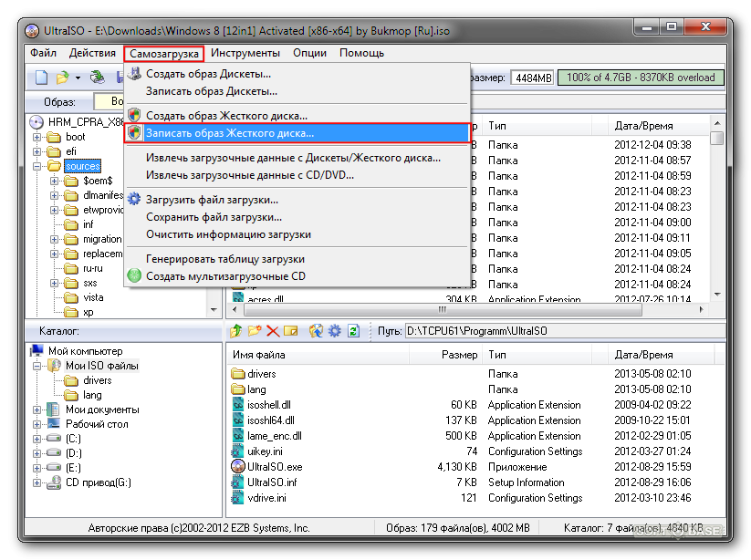Viewport: 751px width, 560px height.
Task: Expand the $oem$ folder node
Action: click(x=54, y=181)
